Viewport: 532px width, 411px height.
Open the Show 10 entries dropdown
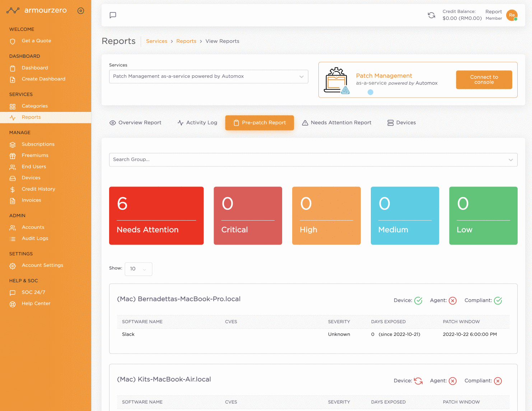[139, 269]
